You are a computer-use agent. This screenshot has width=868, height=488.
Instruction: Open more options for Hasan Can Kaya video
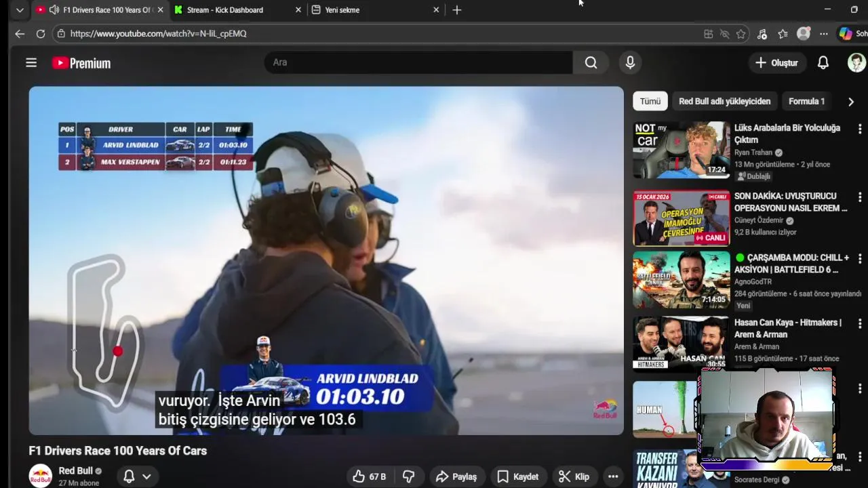(860, 323)
